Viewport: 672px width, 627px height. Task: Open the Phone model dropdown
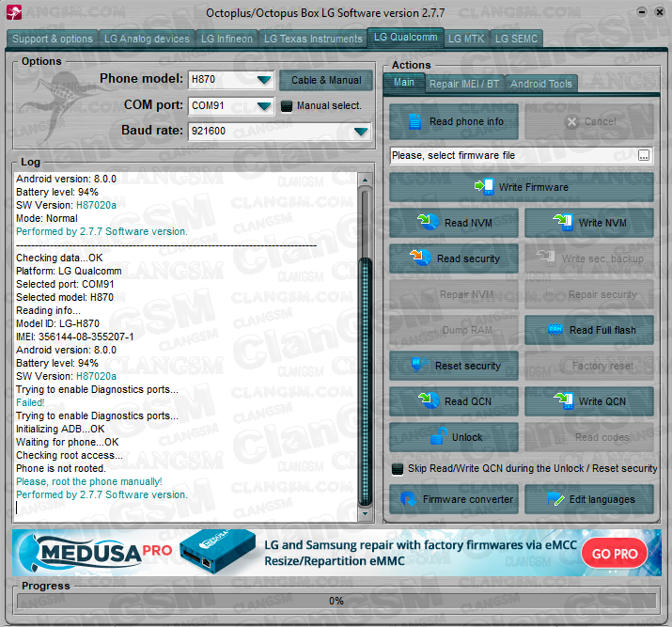[264, 80]
